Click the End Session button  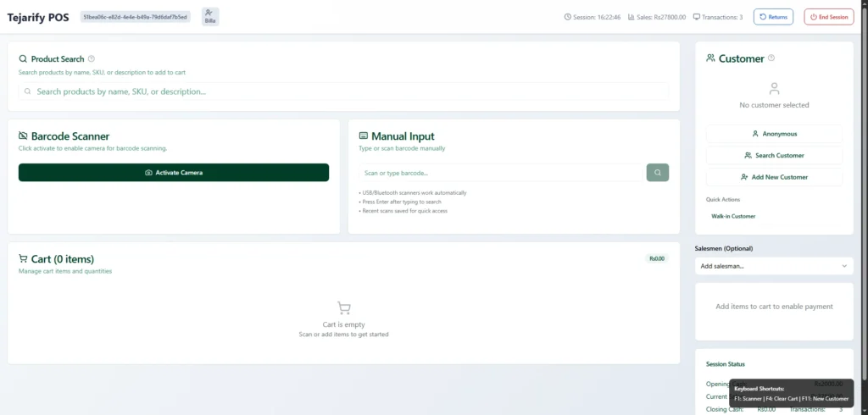coord(828,17)
